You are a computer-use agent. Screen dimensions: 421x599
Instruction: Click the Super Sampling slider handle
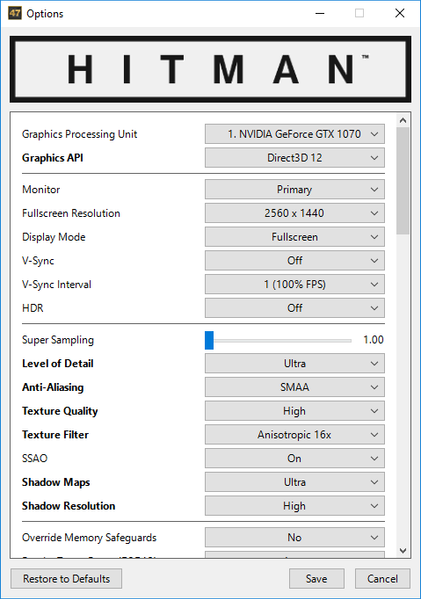pos(209,340)
